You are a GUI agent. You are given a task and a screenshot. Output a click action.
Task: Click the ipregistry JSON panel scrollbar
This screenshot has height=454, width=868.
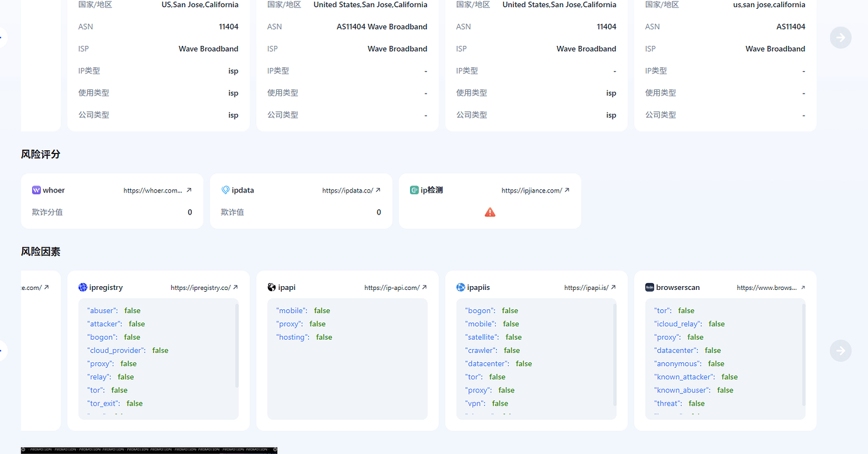(x=236, y=345)
